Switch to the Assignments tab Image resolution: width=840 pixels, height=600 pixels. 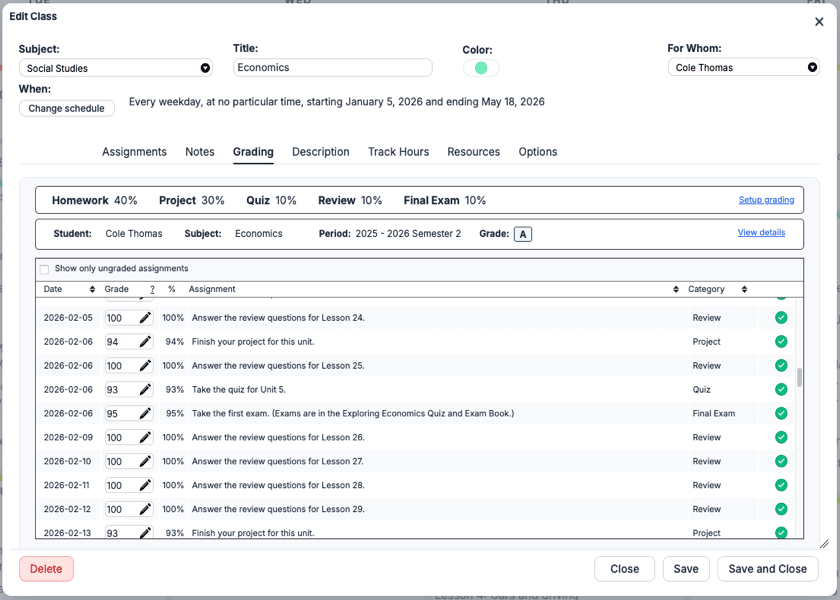134,152
